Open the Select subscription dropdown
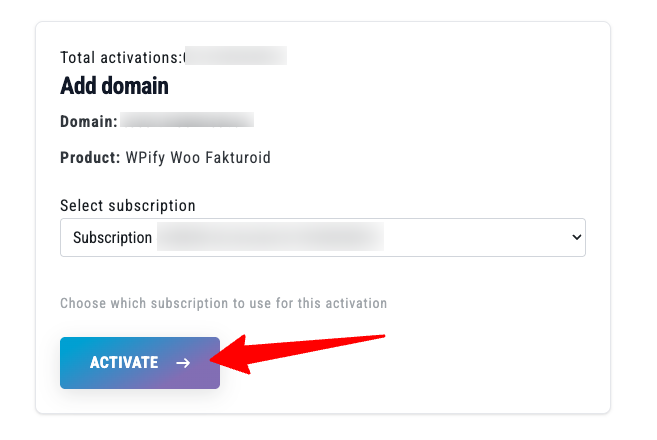 tap(322, 238)
